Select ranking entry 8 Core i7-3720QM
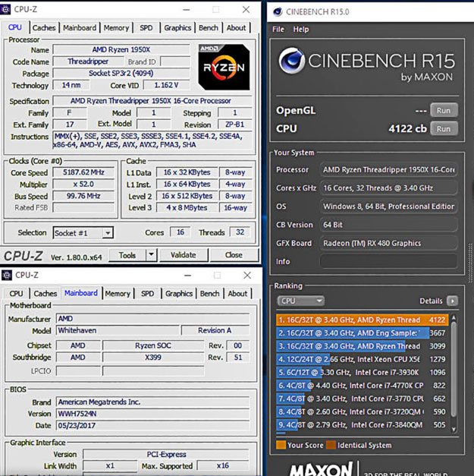 (x=362, y=411)
